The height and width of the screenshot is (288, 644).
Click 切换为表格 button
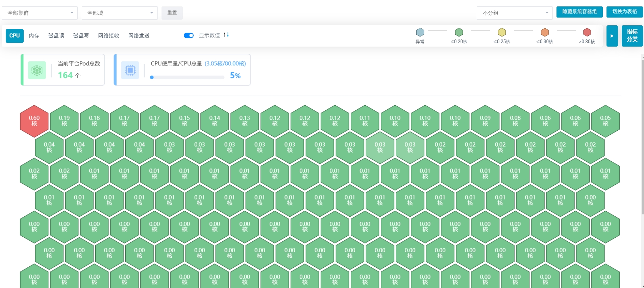pyautogui.click(x=624, y=11)
